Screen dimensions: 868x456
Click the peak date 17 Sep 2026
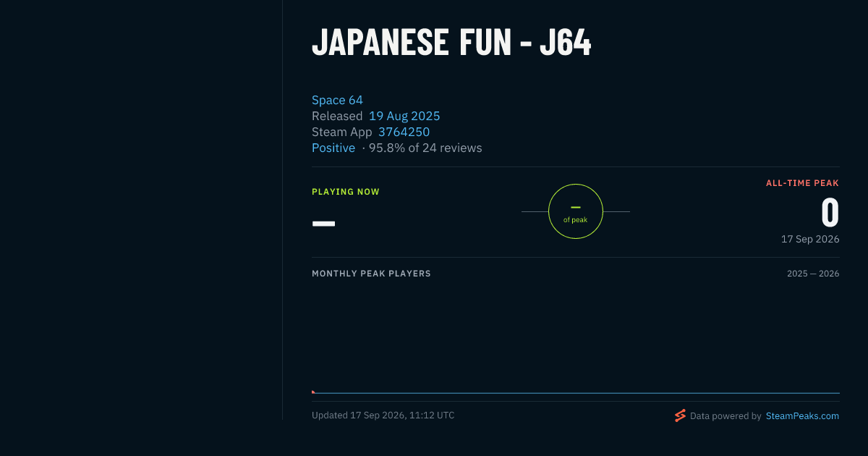coord(810,239)
